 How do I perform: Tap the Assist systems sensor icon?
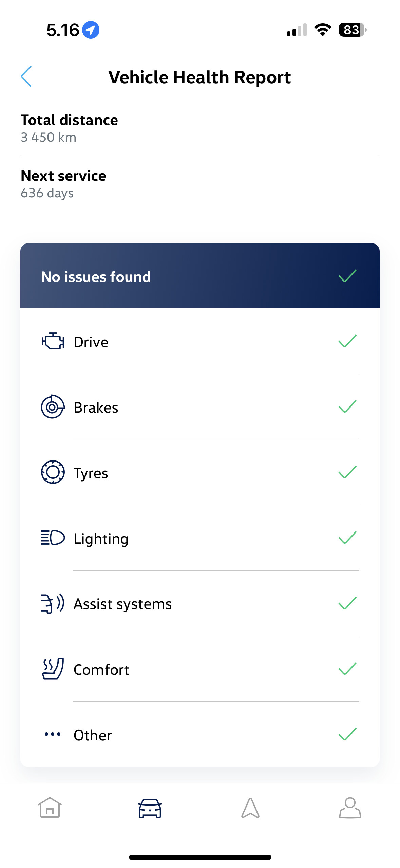click(53, 603)
